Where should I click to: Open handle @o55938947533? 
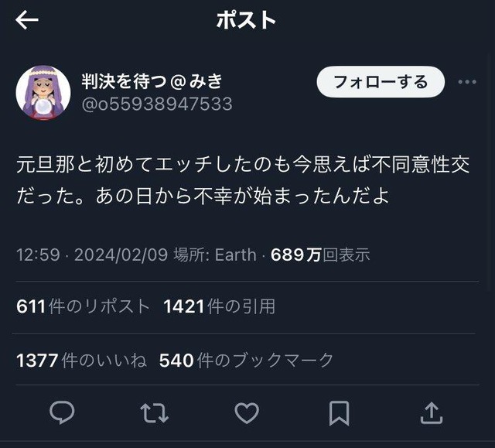click(157, 104)
